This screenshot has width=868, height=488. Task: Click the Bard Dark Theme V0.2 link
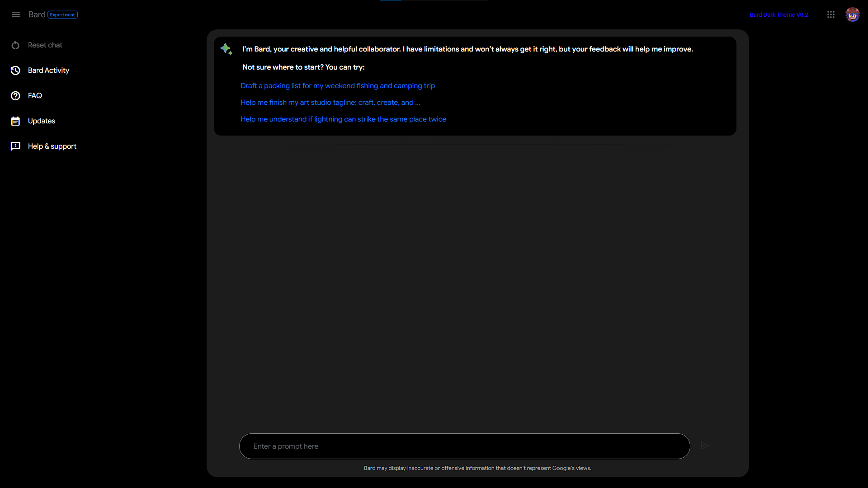(779, 15)
